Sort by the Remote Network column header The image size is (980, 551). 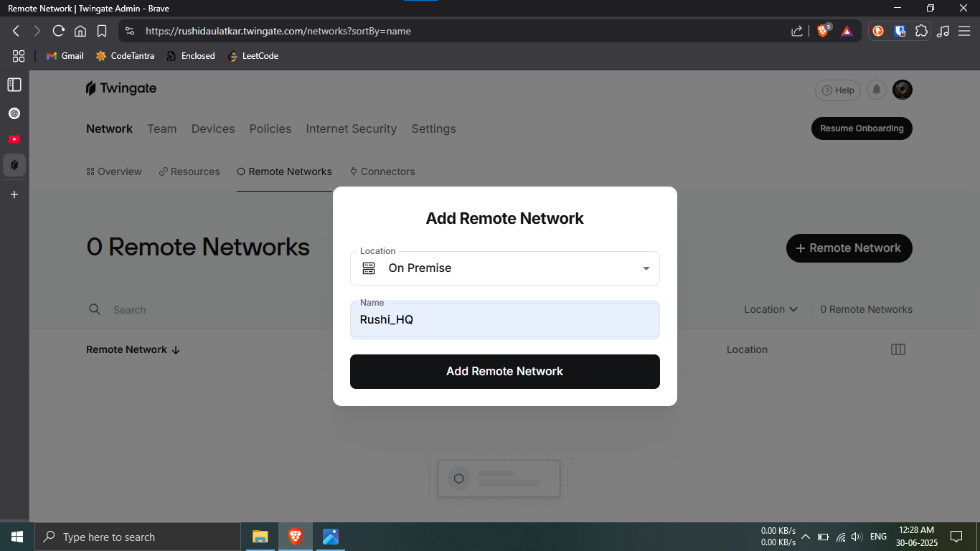point(133,349)
